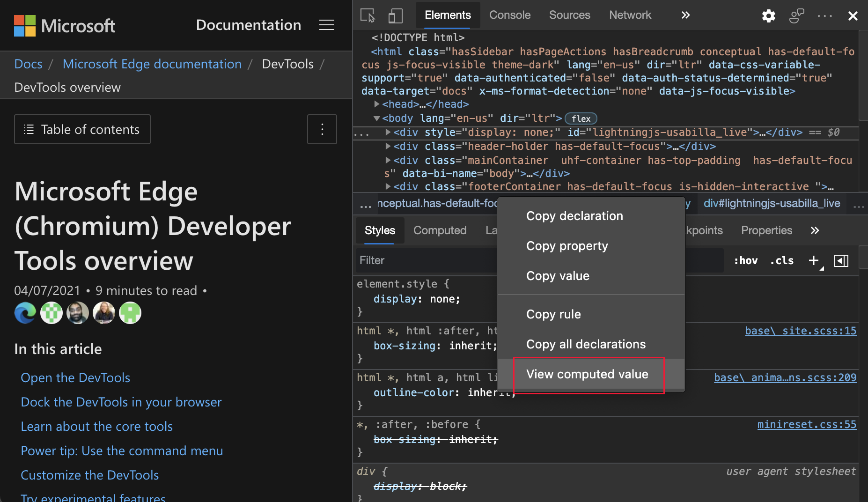Open the Table of contents button
Viewport: 868px width, 502px height.
[82, 129]
